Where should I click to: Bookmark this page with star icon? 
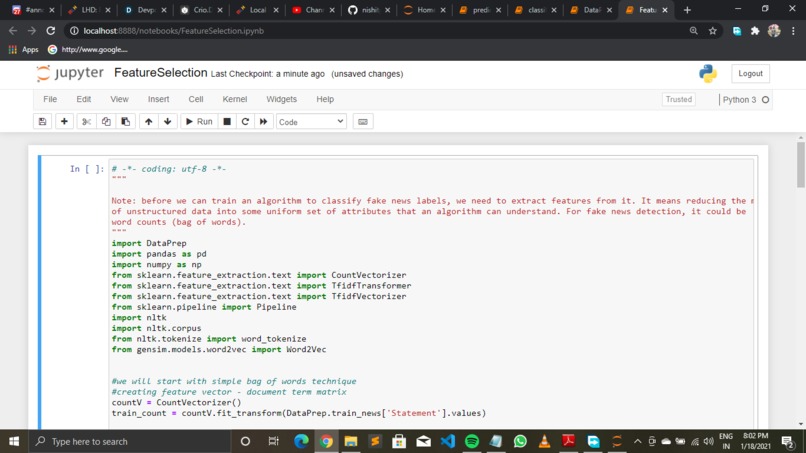coord(712,31)
